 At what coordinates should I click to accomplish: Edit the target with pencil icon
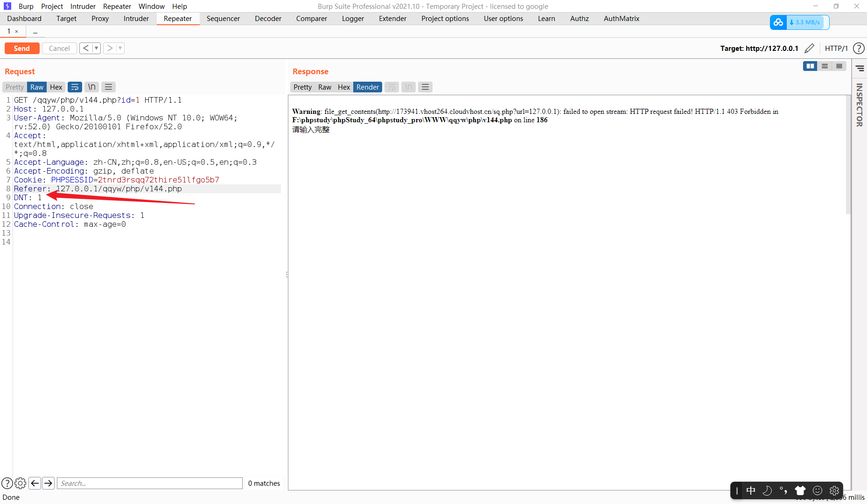[x=810, y=48]
